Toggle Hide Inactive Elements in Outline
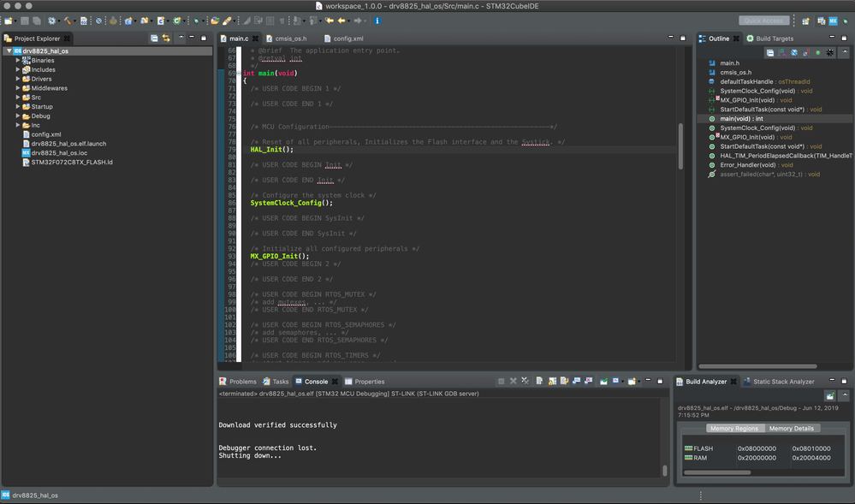This screenshot has width=855, height=504. [x=830, y=52]
